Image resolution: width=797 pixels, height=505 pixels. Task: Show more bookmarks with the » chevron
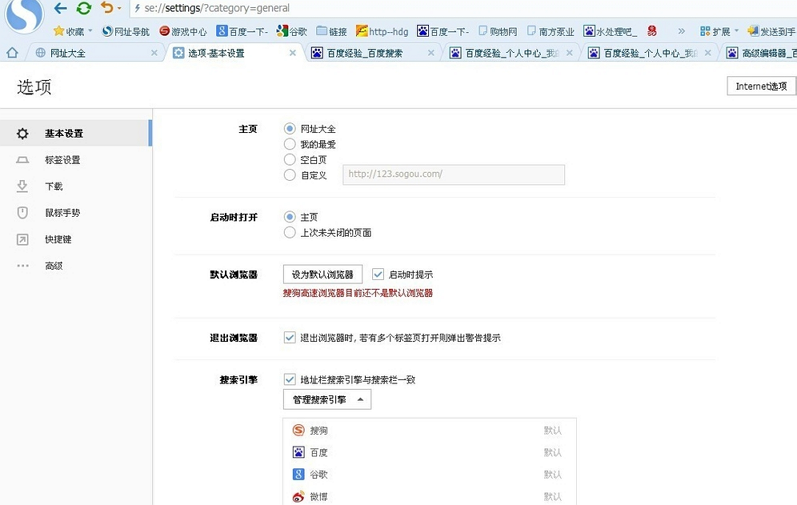(x=681, y=31)
